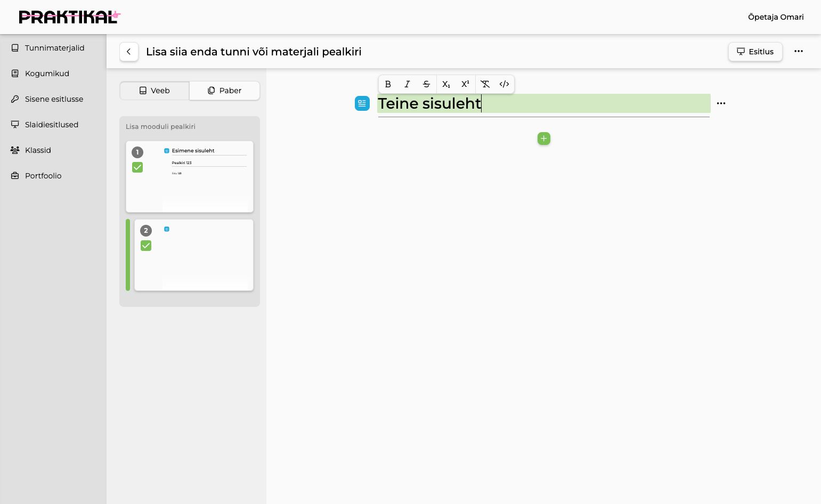This screenshot has width=821, height=504.
Task: Clear text formatting
Action: pos(485,84)
